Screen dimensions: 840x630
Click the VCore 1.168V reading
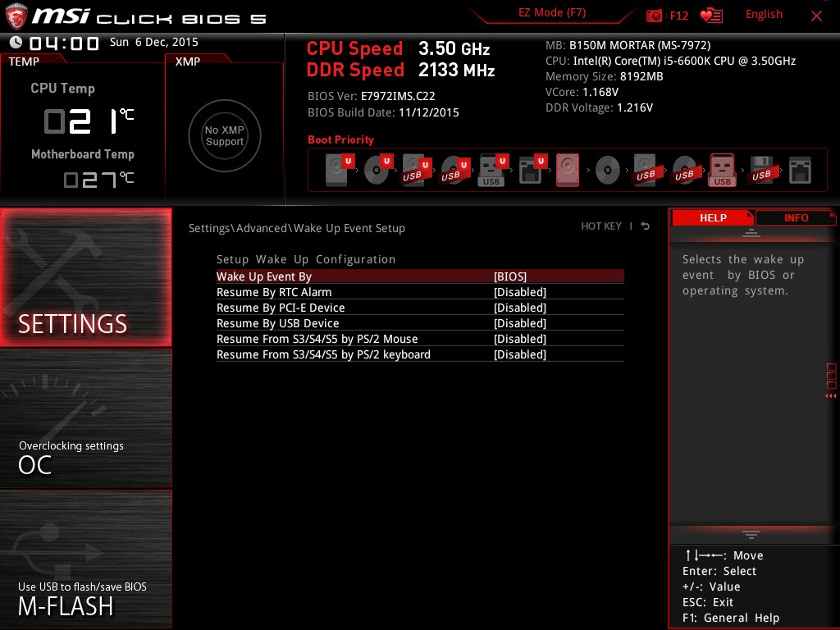click(582, 92)
